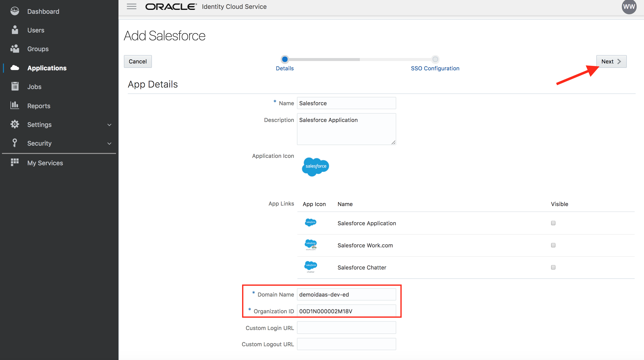The width and height of the screenshot is (644, 360).
Task: Click Salesforce Chatter link name
Action: click(362, 268)
